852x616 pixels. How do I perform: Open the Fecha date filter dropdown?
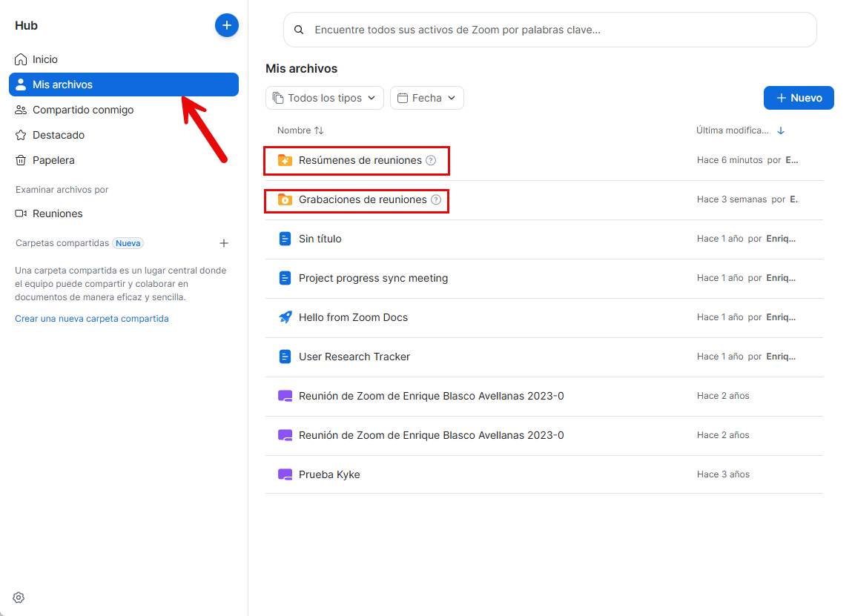click(426, 98)
